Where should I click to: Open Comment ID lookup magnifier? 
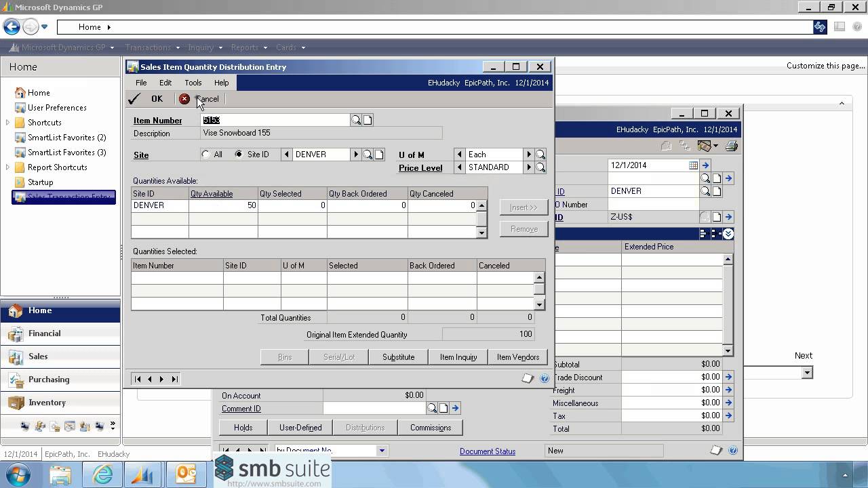click(x=431, y=409)
